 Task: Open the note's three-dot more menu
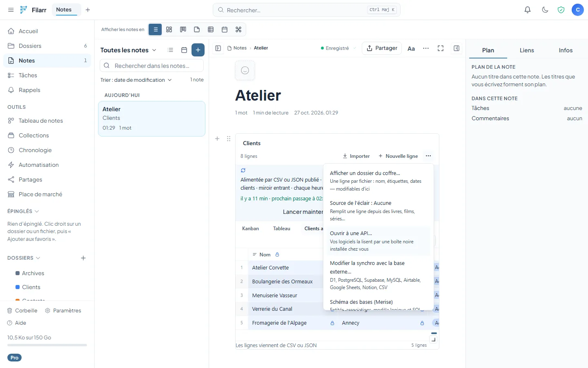[426, 48]
